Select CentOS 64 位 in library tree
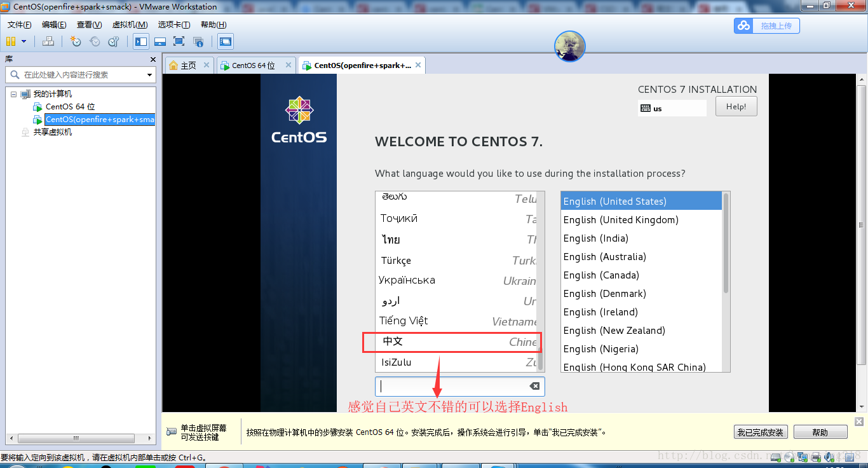 pyautogui.click(x=70, y=107)
